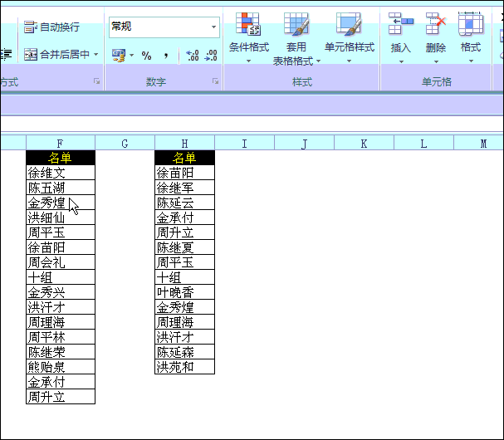
Task: Select column F header
Action: pyautogui.click(x=61, y=143)
